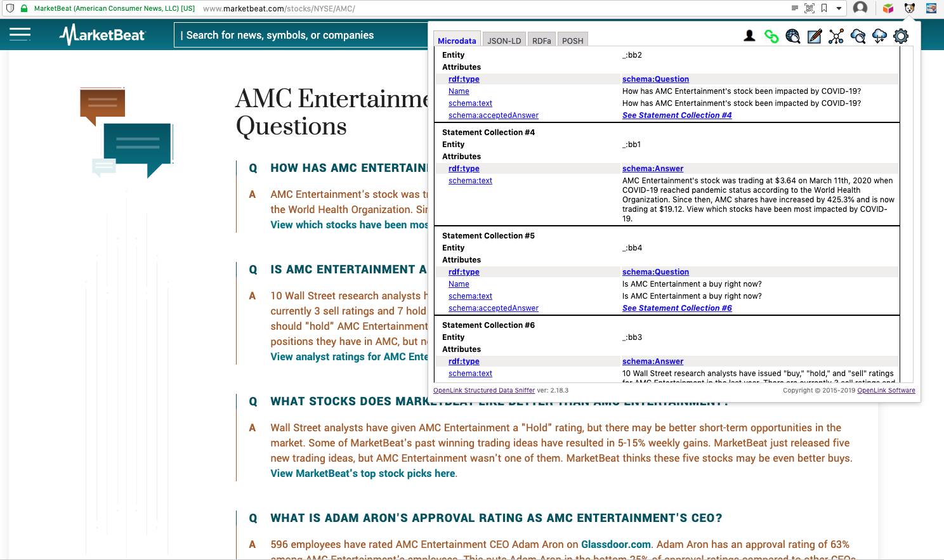Switch to the RDFa tab
Image resolution: width=944 pixels, height=560 pixels.
pyautogui.click(x=541, y=40)
